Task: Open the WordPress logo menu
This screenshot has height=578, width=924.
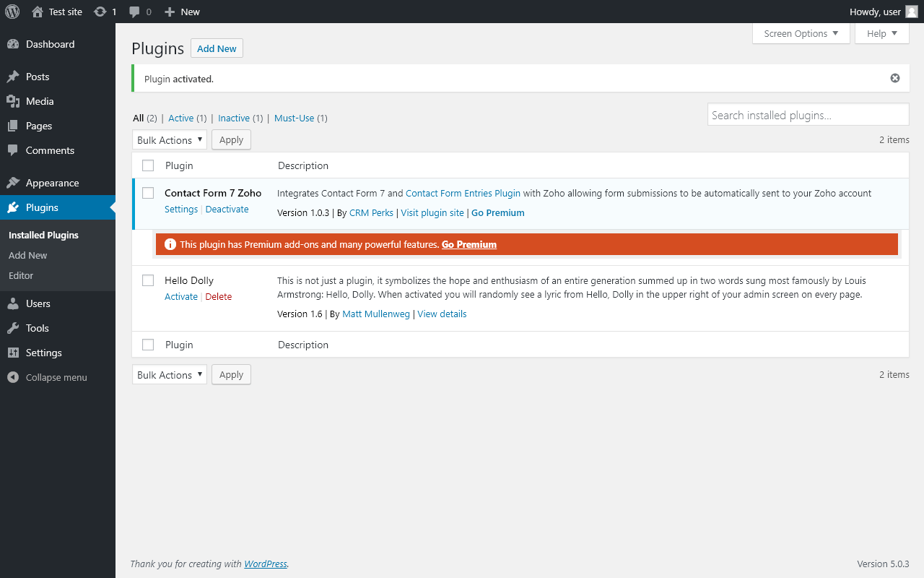Action: (12, 12)
